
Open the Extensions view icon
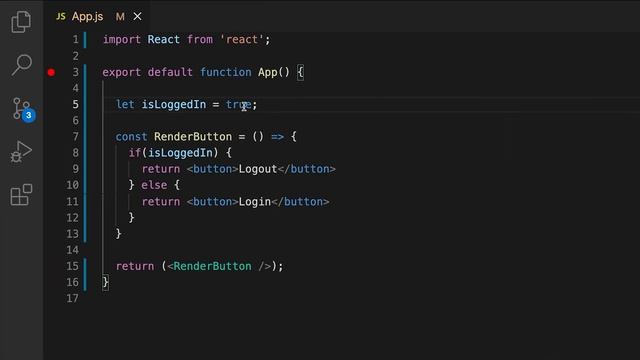click(x=21, y=195)
